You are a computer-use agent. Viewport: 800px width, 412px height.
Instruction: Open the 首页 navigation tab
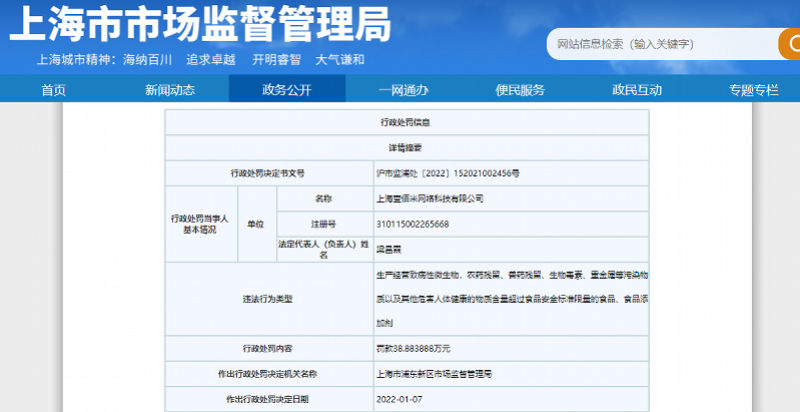(54, 90)
